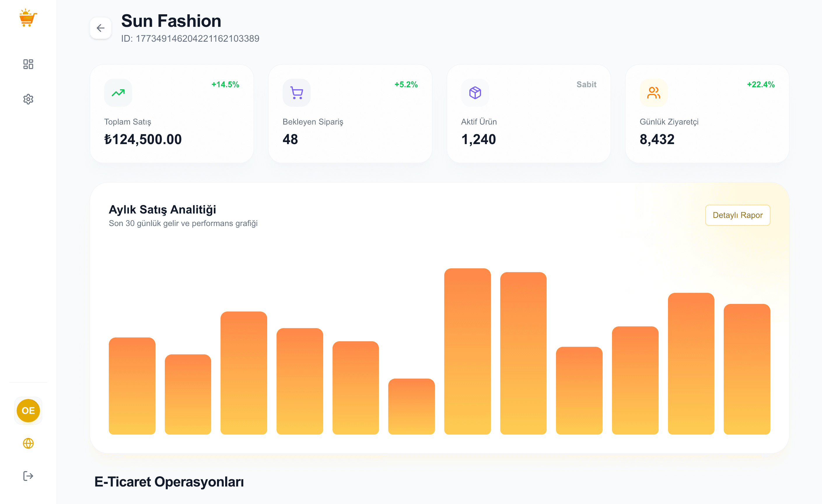This screenshot has height=504, width=822.
Task: Open the globe language icon
Action: pyautogui.click(x=28, y=443)
